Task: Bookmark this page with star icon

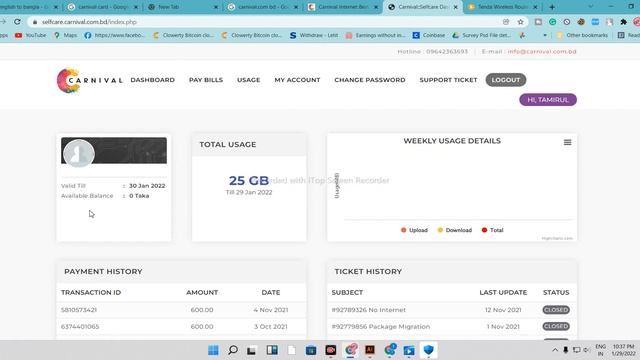Action: click(520, 22)
